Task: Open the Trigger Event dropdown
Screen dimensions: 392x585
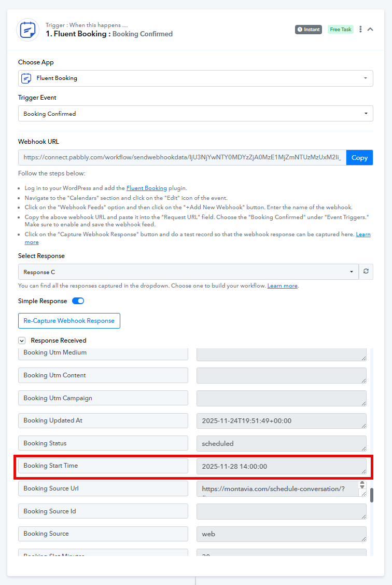Action: click(195, 114)
